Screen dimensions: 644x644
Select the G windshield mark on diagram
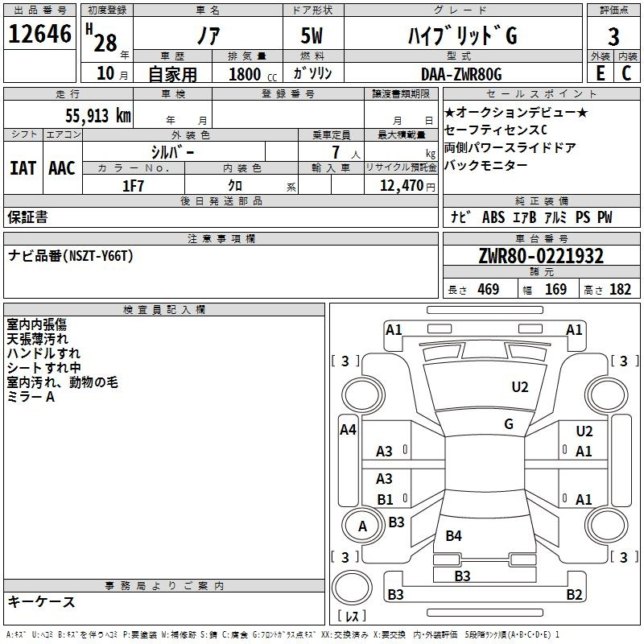click(509, 424)
